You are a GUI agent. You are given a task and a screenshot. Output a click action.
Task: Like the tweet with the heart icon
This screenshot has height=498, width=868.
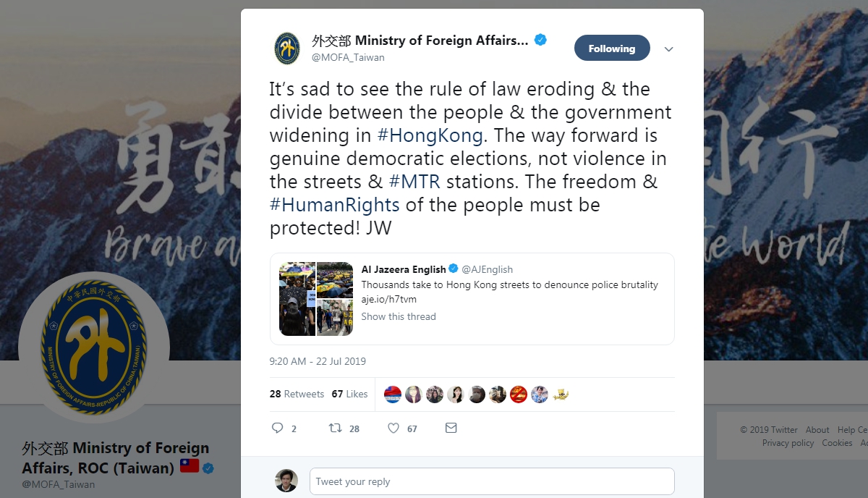(x=393, y=429)
